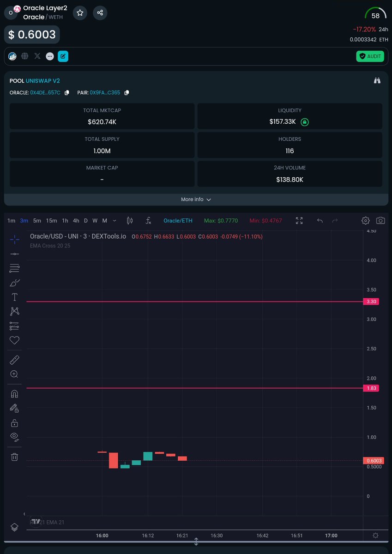Open the timeframe dropdown arrow
392x554 pixels.
tap(115, 221)
